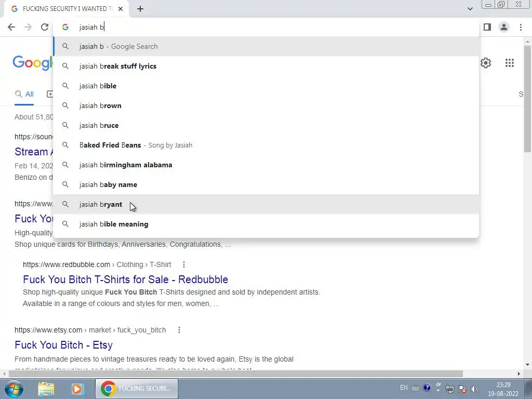Image resolution: width=532 pixels, height=399 pixels.
Task: Pick 'jasiah birmingham alabama' suggestion
Action: (266, 165)
